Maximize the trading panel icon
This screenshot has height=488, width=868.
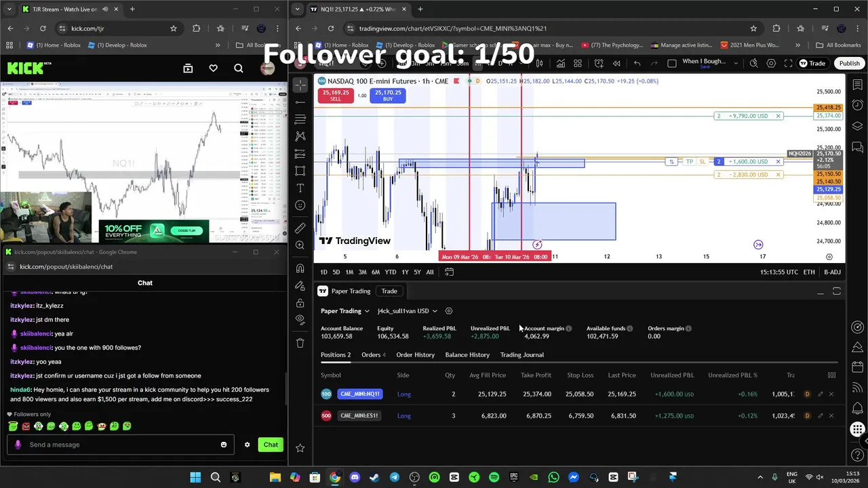837,291
